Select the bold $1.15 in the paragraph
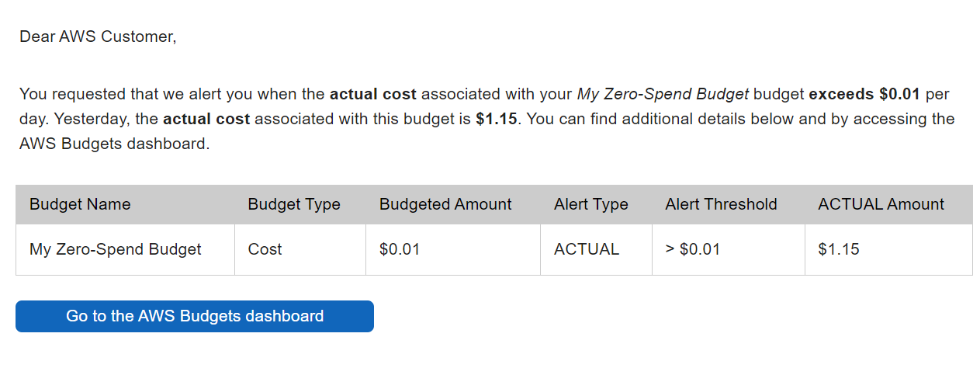980x375 pixels. pos(497,120)
